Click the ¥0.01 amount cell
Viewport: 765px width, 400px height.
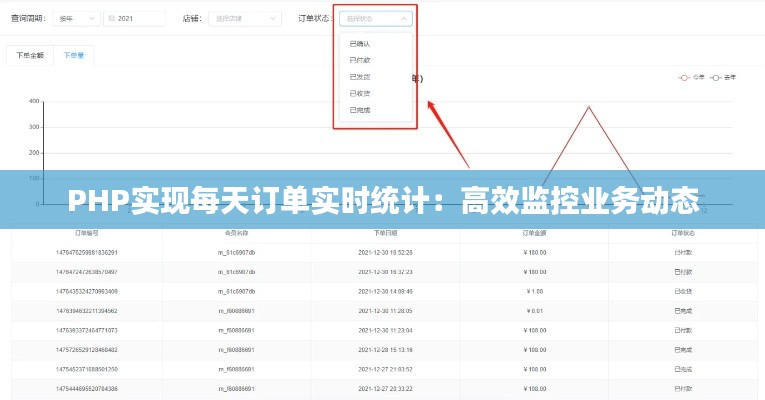coord(535,311)
